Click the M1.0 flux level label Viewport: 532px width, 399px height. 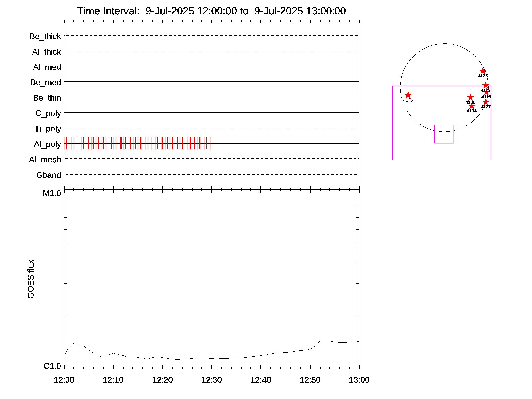click(52, 193)
